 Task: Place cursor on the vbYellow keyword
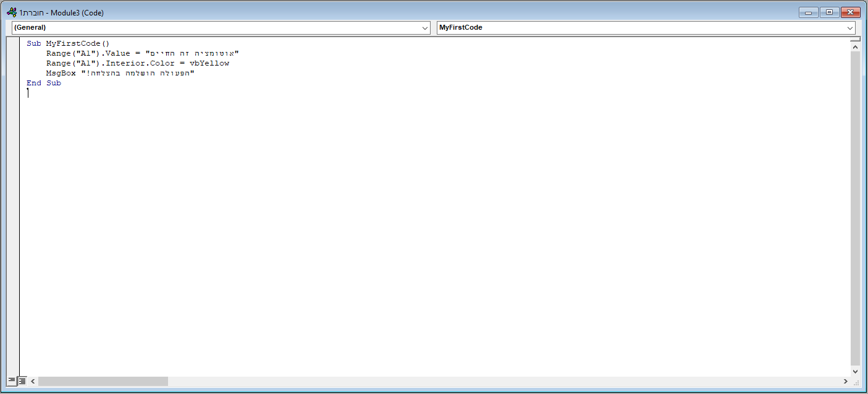(209, 63)
